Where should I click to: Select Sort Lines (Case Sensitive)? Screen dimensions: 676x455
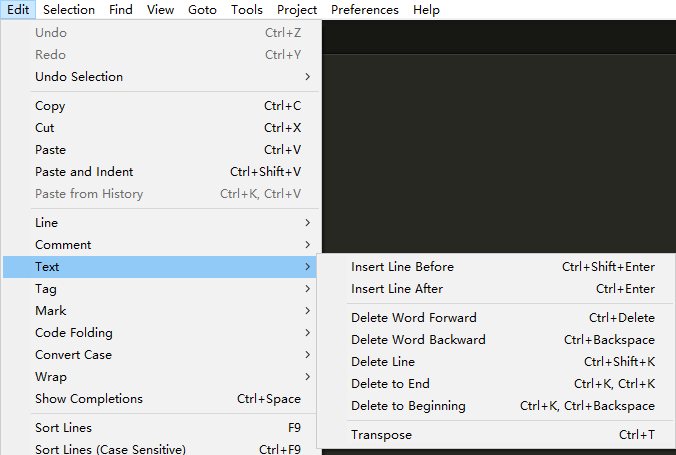click(160, 449)
